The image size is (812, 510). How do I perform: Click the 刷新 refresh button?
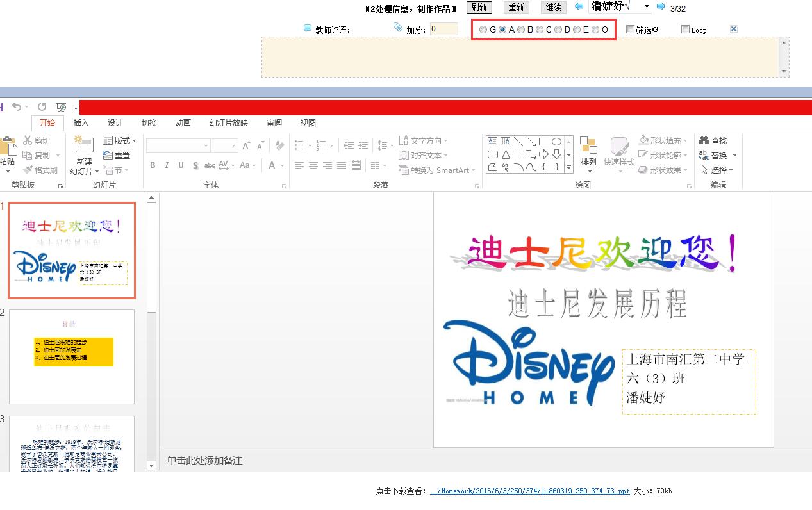(x=479, y=7)
